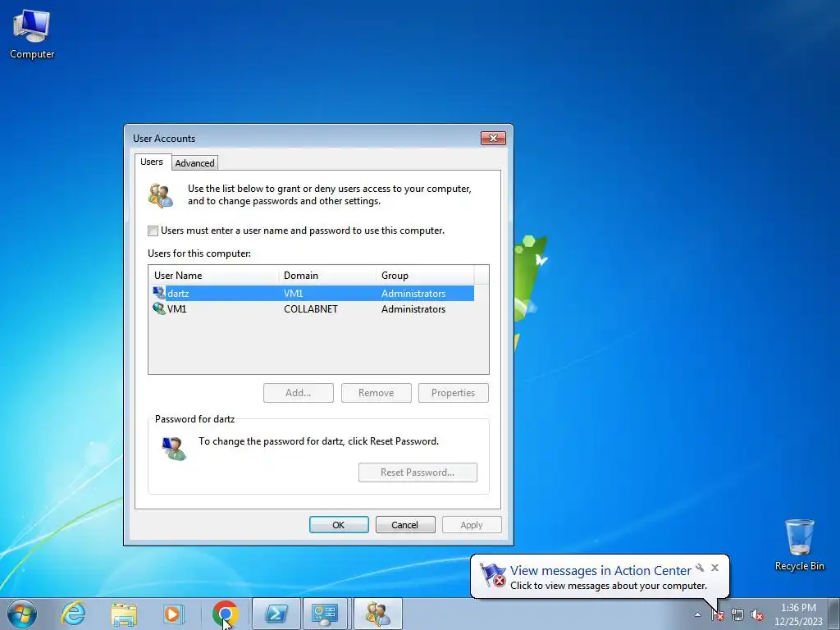Dismiss the Action Center balloon notification

(x=714, y=568)
